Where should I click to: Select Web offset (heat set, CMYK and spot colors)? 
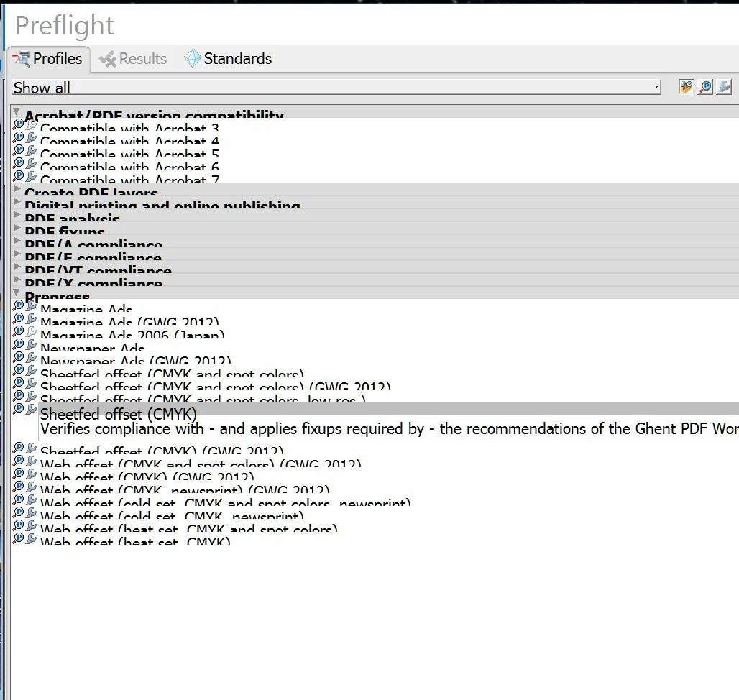[x=189, y=528]
